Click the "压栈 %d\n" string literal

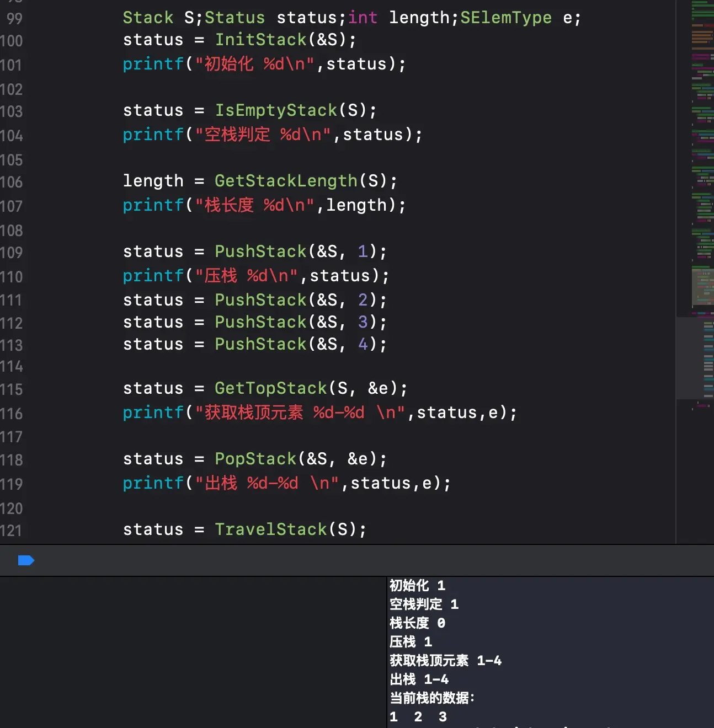247,276
